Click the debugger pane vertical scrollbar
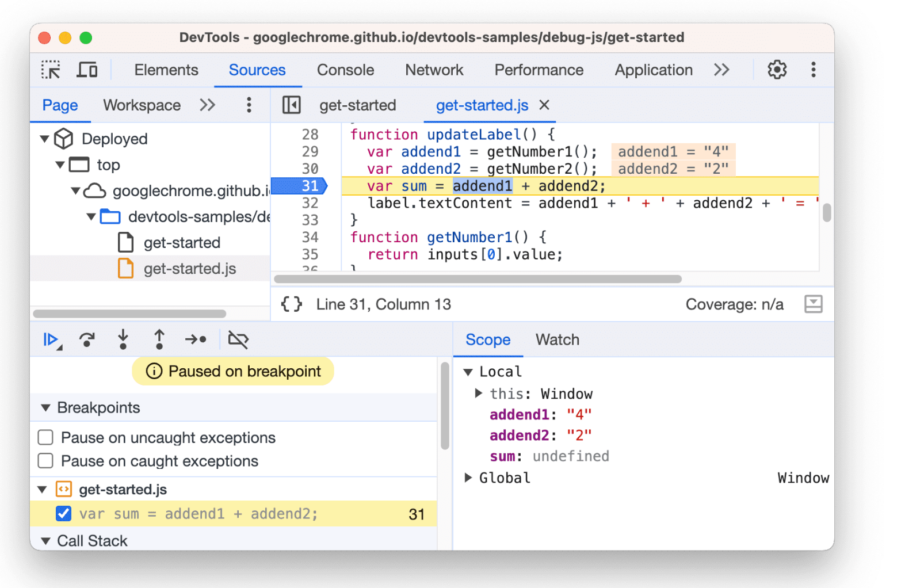924x588 pixels. pos(445,406)
